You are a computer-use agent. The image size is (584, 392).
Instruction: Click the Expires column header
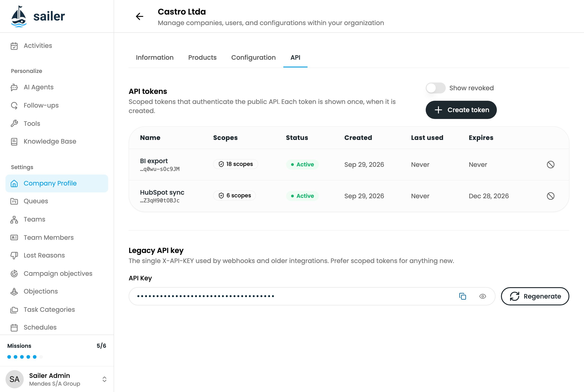click(481, 138)
